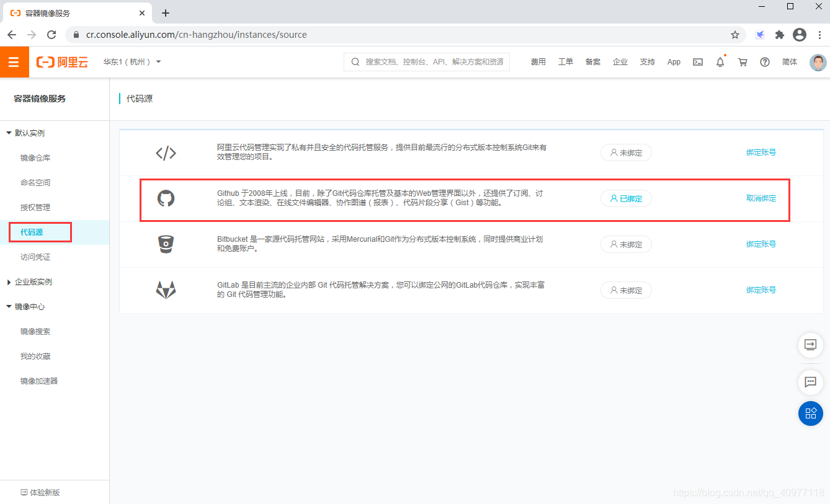Click the 未绑定 status for GitLab
Screen dimensions: 830x504
click(x=626, y=290)
